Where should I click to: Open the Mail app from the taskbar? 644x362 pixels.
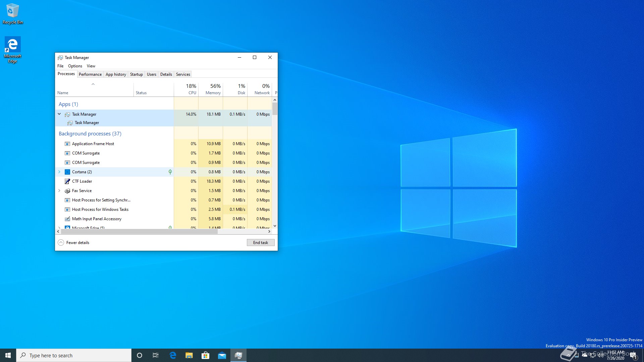tap(222, 355)
